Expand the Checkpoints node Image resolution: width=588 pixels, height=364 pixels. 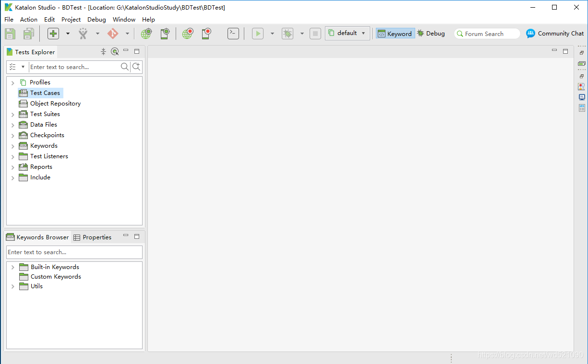click(13, 136)
